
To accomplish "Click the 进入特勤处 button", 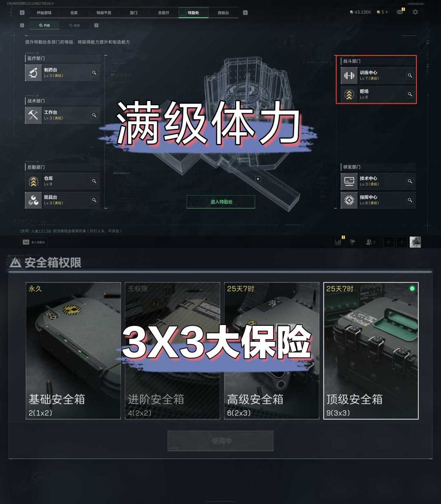I will pyautogui.click(x=221, y=202).
